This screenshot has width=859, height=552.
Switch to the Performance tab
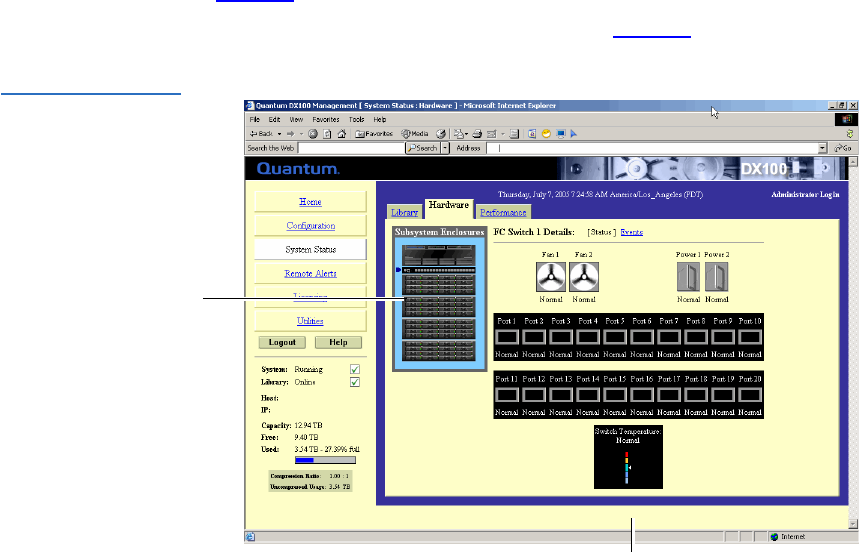[x=503, y=212]
